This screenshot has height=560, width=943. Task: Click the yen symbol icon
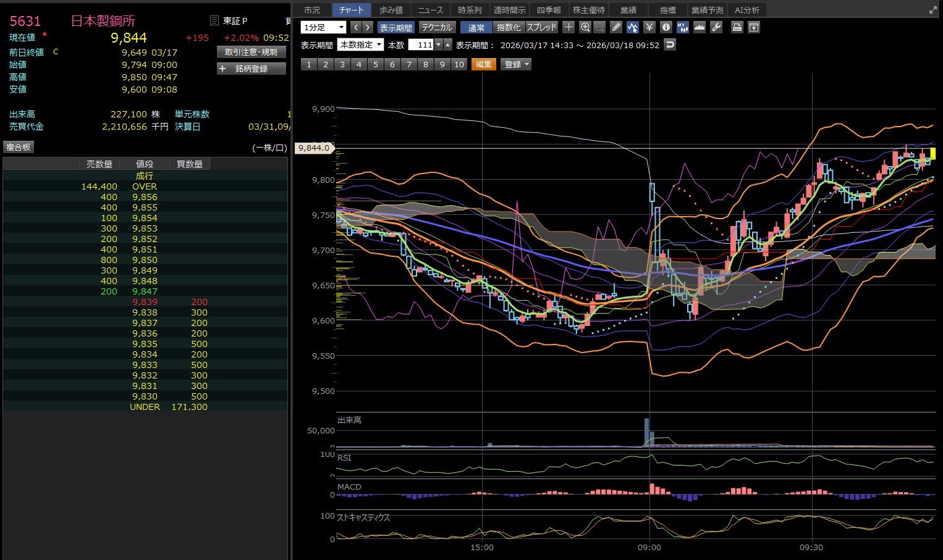pos(649,27)
